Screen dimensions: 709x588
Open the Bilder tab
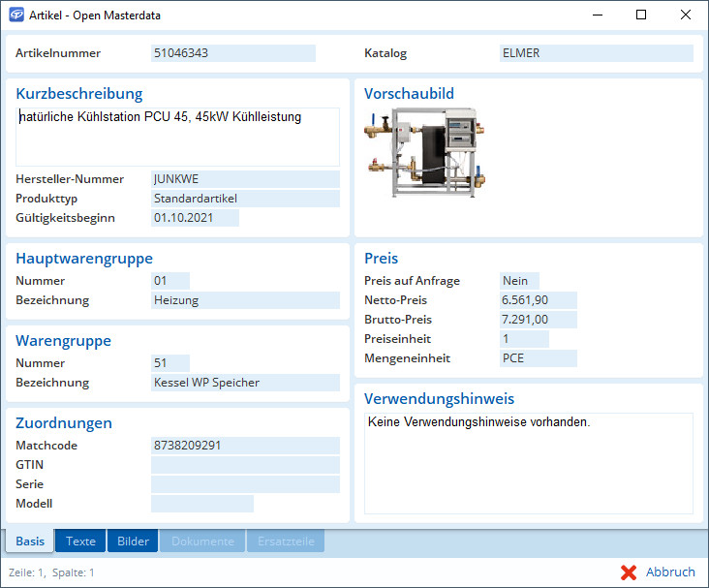tap(133, 542)
